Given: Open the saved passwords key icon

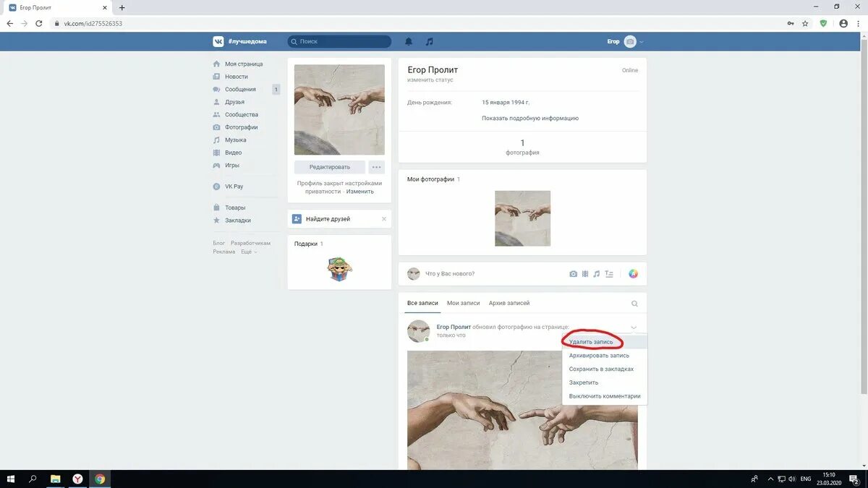Looking at the screenshot, I should coord(791,23).
